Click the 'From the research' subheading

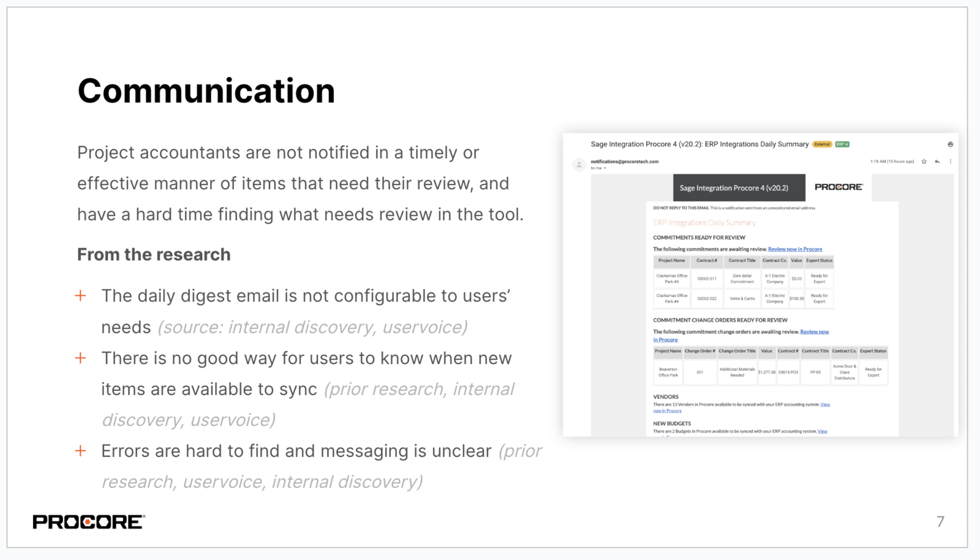[154, 254]
